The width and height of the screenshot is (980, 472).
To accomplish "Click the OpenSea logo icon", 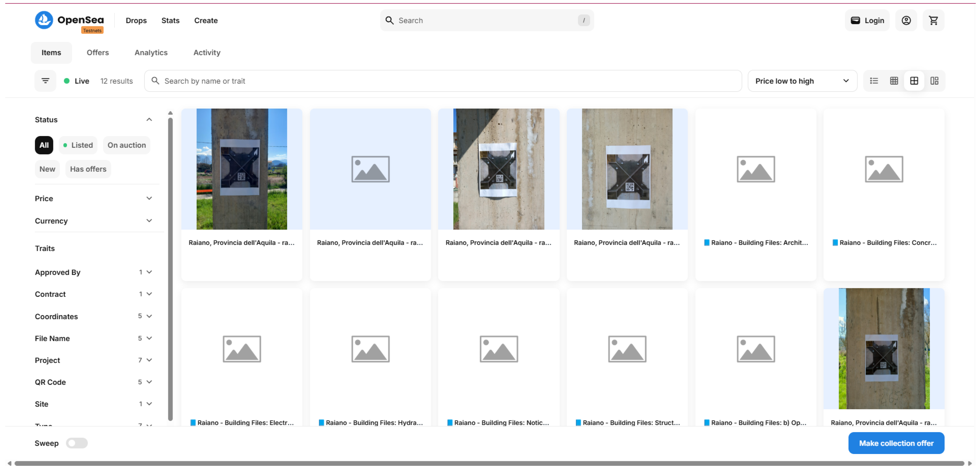I will (x=44, y=20).
